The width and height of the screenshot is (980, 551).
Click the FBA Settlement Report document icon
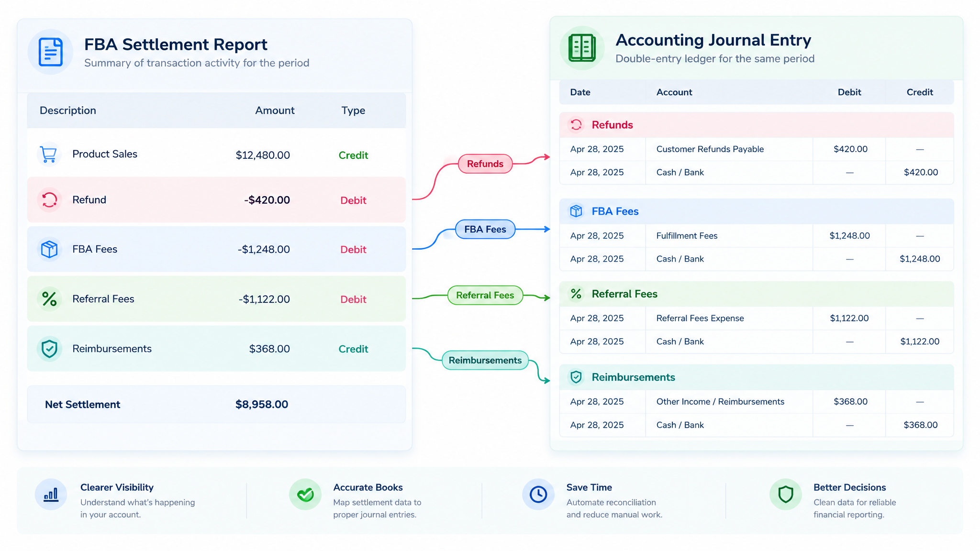[50, 52]
